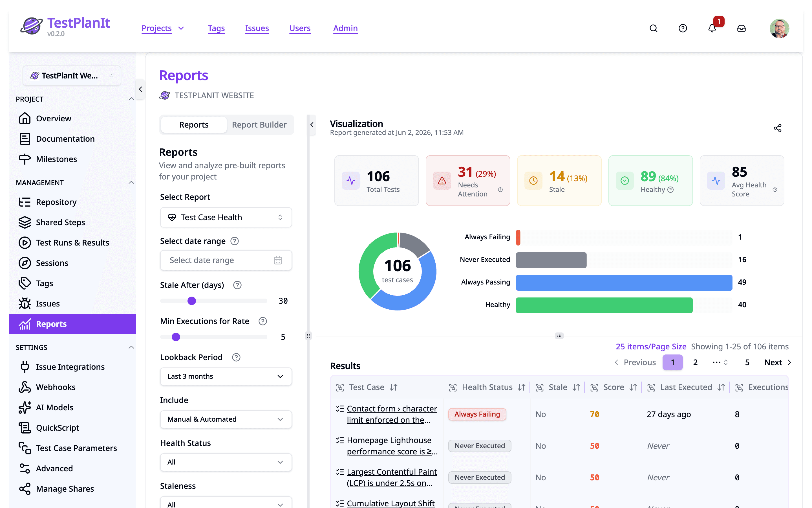Click Next in results pagination

click(777, 362)
